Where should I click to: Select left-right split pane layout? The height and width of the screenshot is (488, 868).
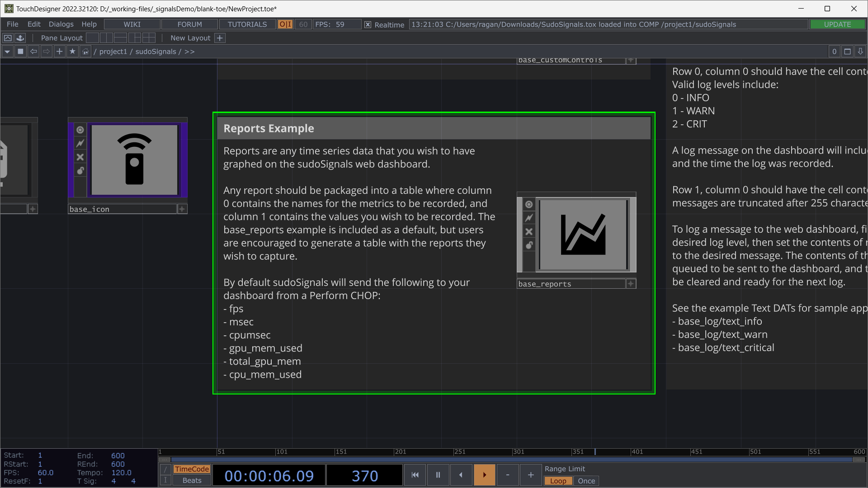(106, 38)
